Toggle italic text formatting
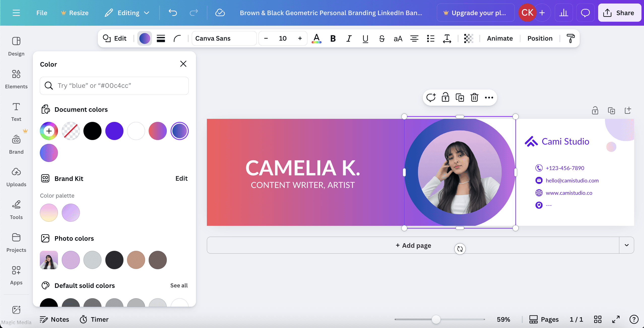Screen dimensions: 644x328 [349, 38]
